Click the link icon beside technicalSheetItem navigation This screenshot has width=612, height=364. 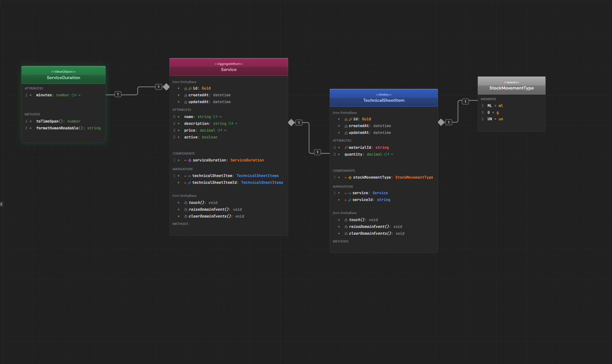[x=190, y=176]
